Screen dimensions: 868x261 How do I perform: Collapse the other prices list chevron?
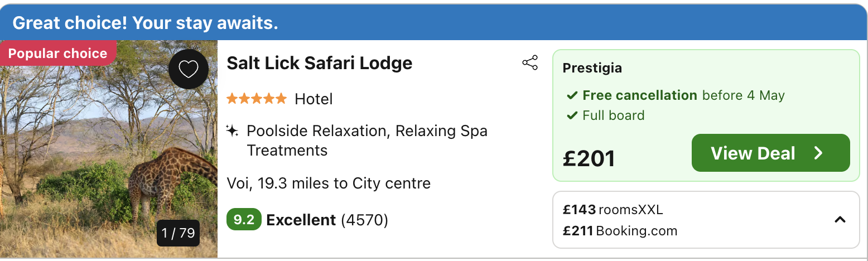pyautogui.click(x=840, y=220)
